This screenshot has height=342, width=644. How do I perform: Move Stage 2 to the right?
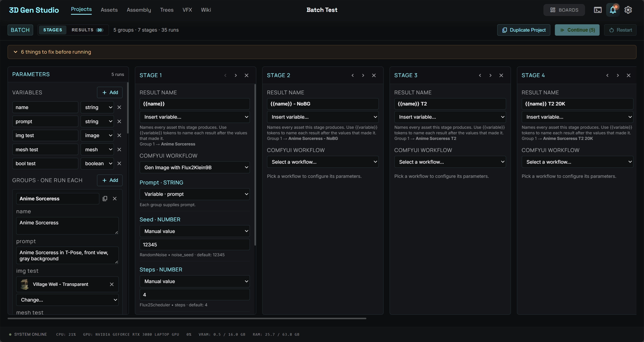pyautogui.click(x=363, y=75)
